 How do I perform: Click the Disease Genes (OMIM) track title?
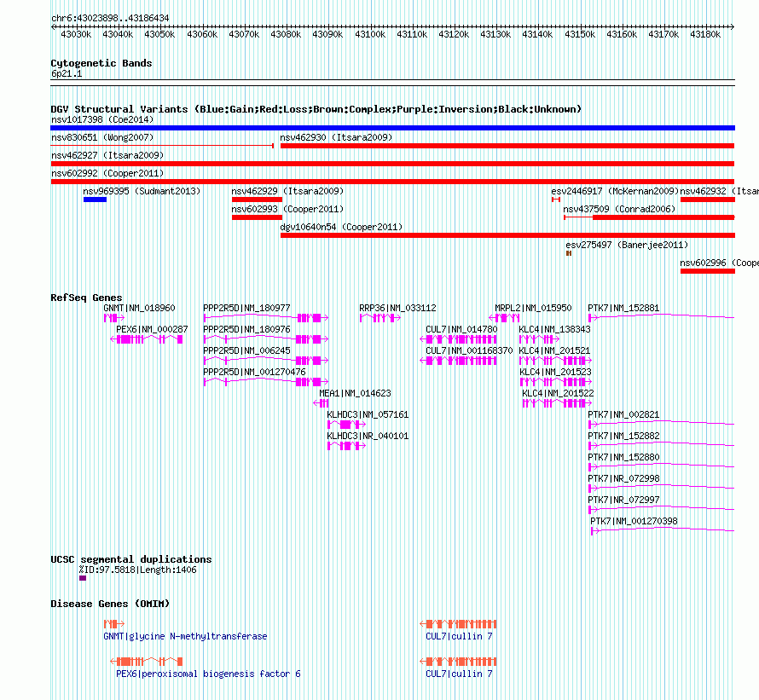[x=110, y=604]
